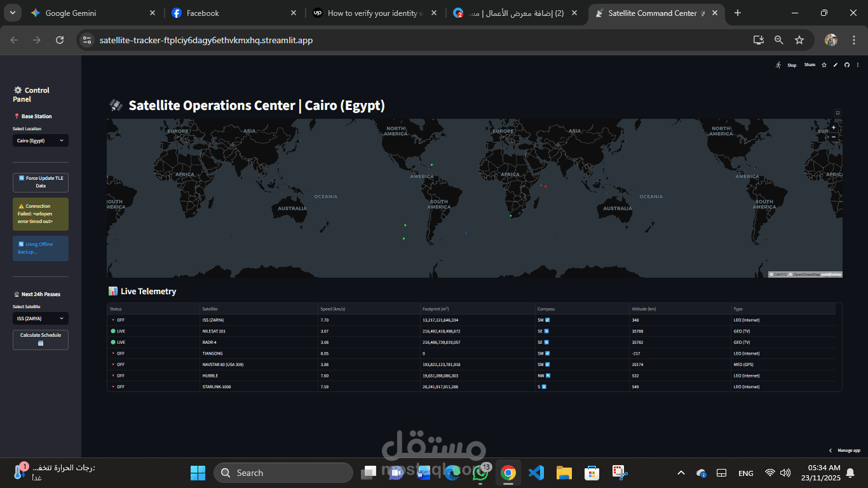Click the NW compass cell for HUBBLE

(581, 376)
